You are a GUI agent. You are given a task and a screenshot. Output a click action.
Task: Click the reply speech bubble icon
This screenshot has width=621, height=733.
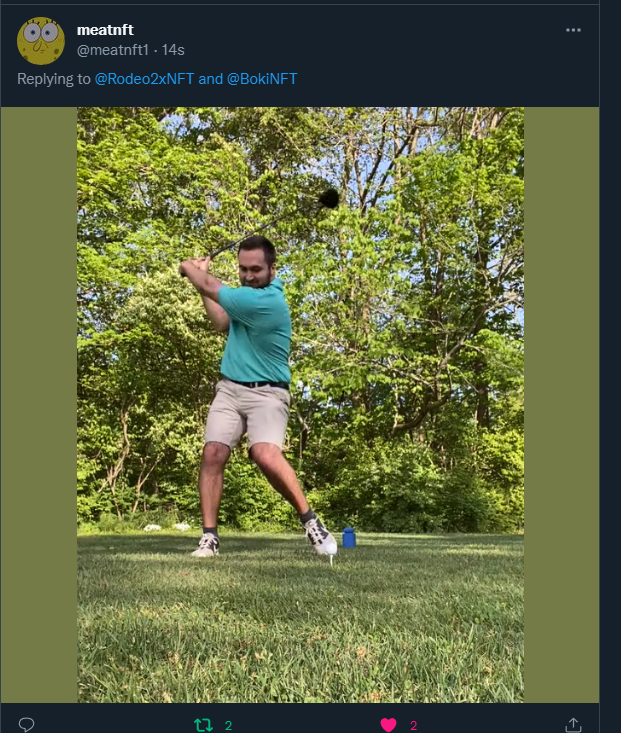[x=26, y=725]
